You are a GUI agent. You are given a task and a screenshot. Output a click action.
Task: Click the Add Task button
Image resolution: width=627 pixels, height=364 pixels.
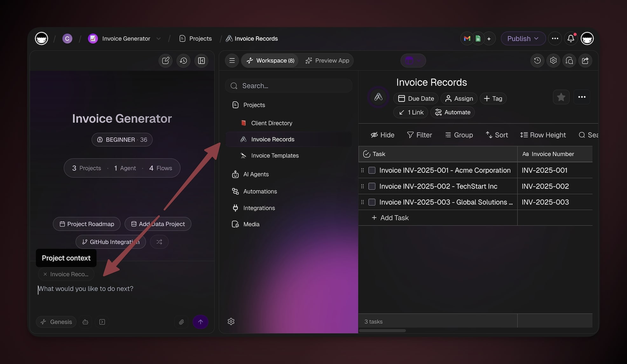coord(390,218)
